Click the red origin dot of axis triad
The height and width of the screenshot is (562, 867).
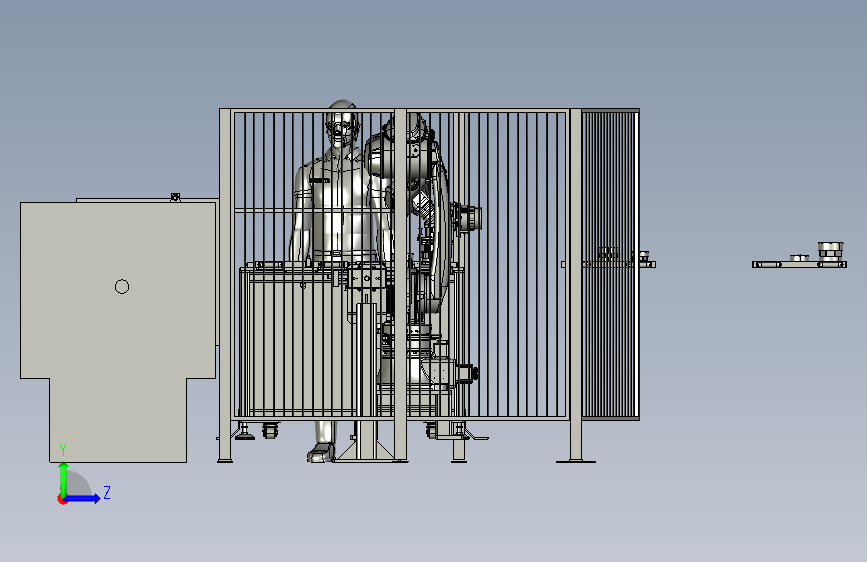pyautogui.click(x=62, y=499)
